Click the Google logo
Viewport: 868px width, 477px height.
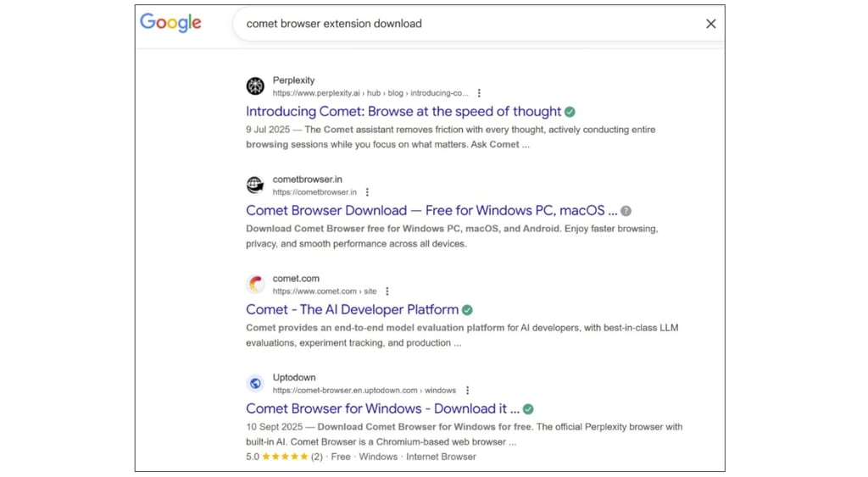pyautogui.click(x=170, y=23)
